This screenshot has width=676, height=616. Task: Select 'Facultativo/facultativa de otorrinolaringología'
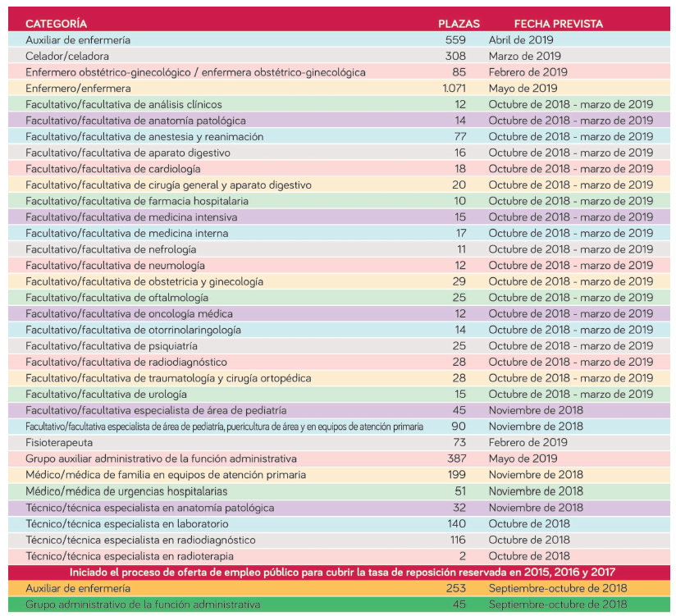pyautogui.click(x=133, y=330)
